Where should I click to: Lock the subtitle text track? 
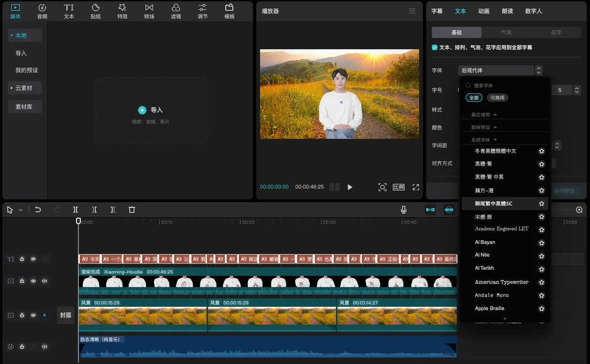tap(22, 259)
